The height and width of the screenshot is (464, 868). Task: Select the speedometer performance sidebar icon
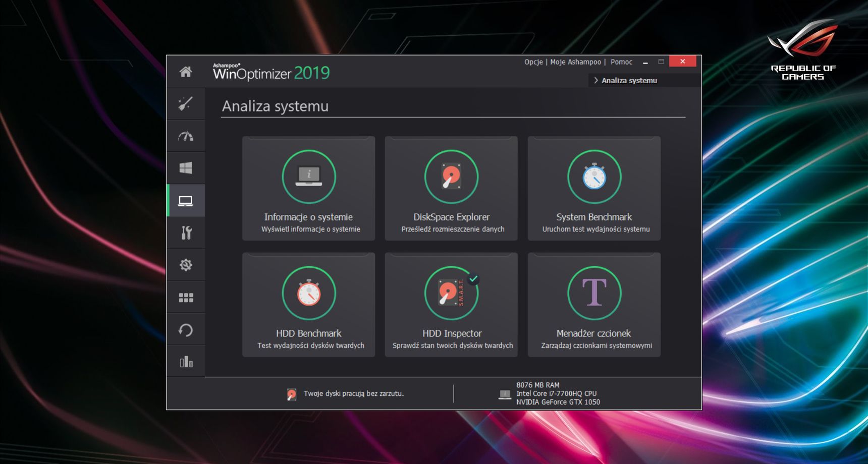click(x=186, y=136)
